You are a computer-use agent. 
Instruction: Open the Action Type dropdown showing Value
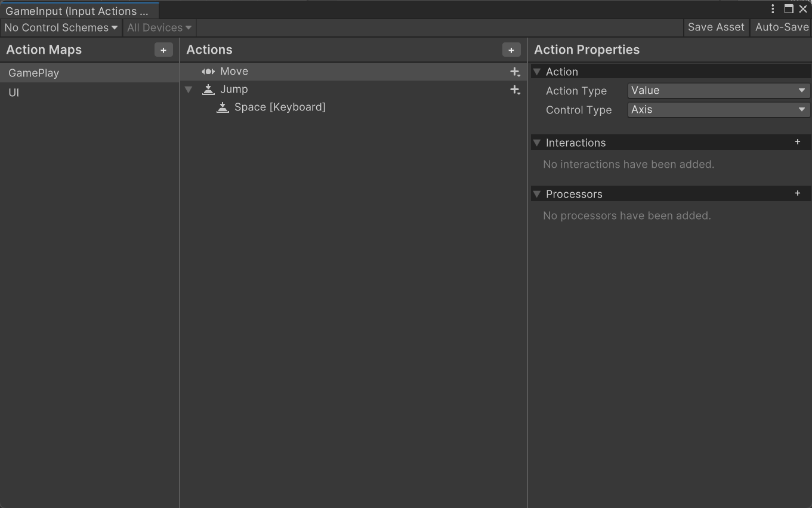718,90
